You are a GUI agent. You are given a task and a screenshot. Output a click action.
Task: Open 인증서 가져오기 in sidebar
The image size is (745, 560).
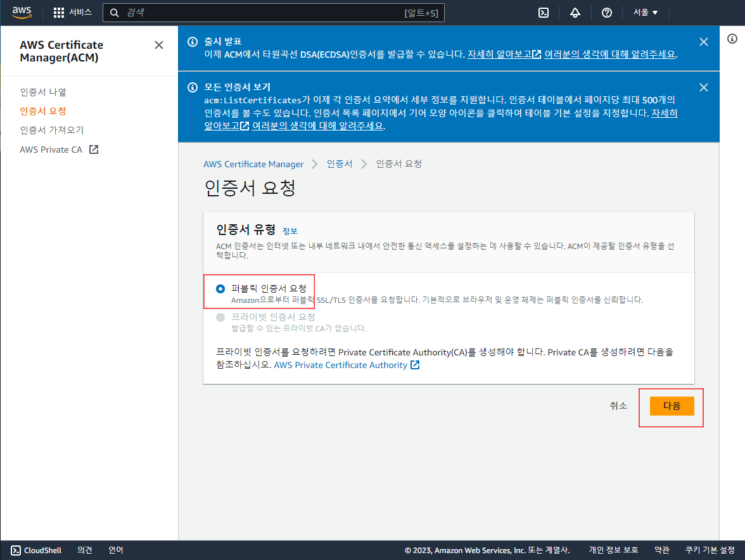pyautogui.click(x=52, y=130)
